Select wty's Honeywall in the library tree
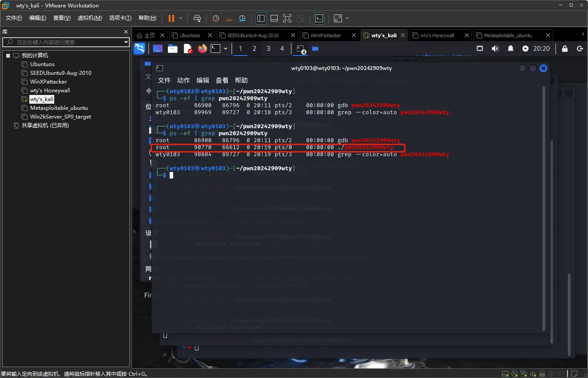Viewport: 588px width, 378px height. tap(50, 91)
